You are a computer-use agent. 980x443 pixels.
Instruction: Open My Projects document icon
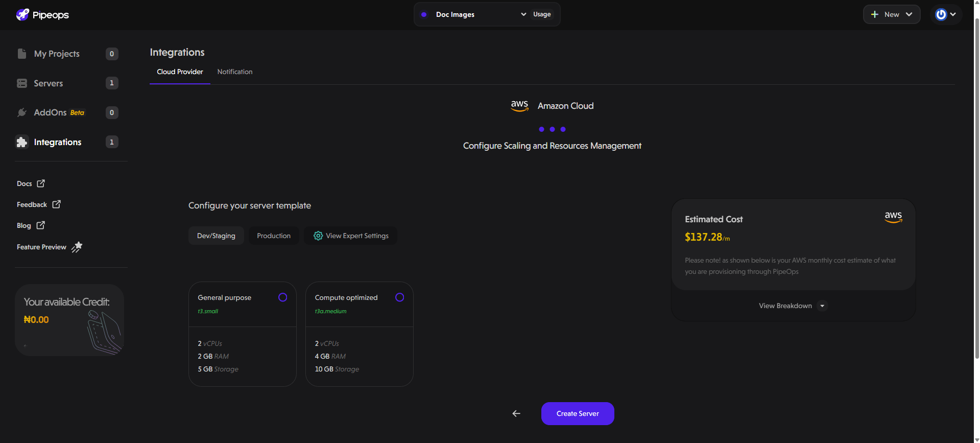click(x=22, y=54)
